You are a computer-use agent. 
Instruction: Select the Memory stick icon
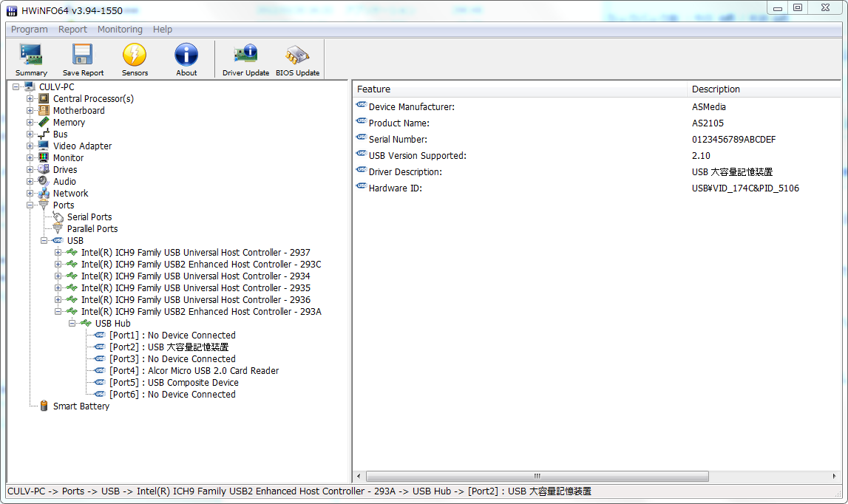pos(44,122)
